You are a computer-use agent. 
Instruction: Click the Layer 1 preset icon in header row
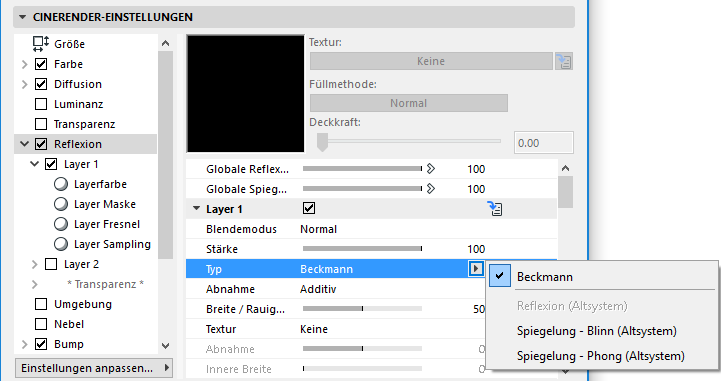tap(495, 209)
